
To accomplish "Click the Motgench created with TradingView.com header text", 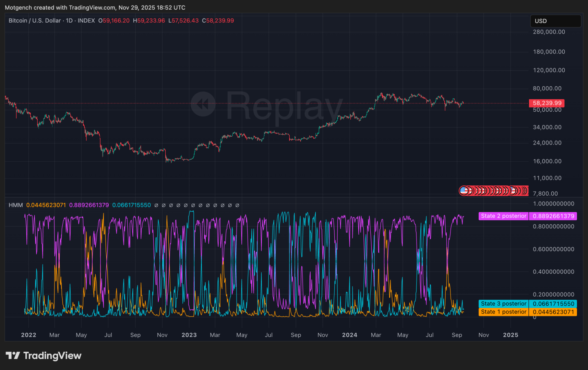I will [x=95, y=8].
